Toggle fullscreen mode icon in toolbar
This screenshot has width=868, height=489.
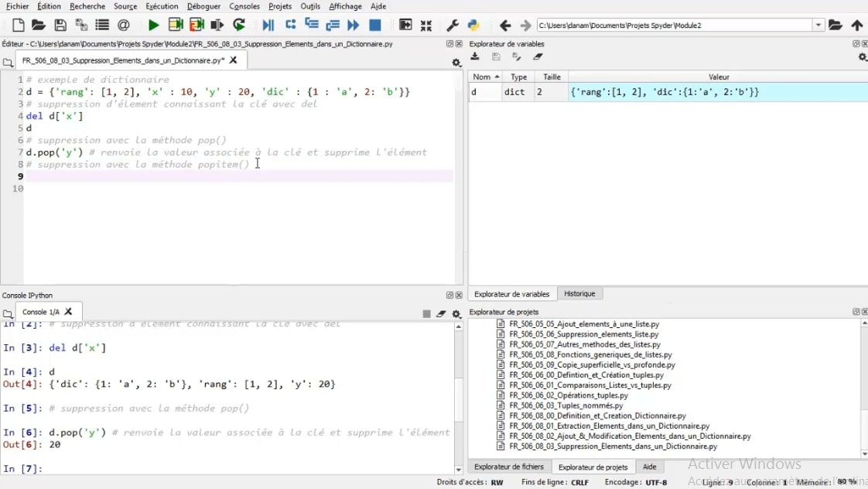426,26
